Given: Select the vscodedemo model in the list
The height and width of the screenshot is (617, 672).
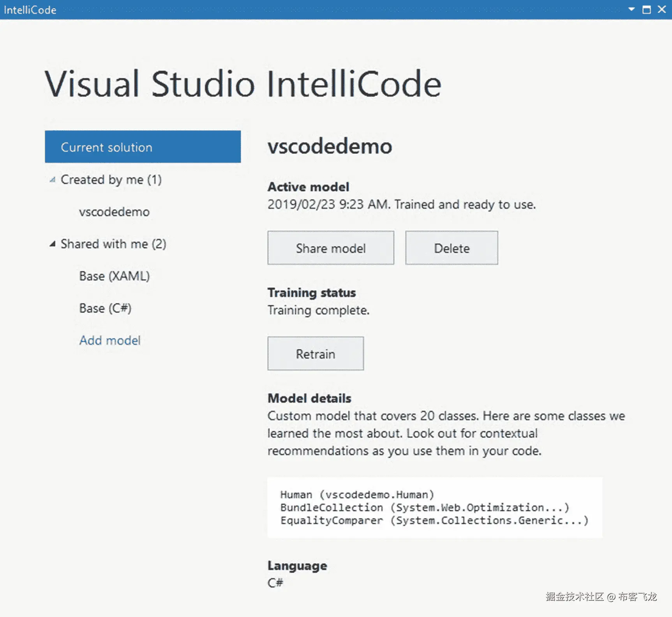Looking at the screenshot, I should 114,212.
